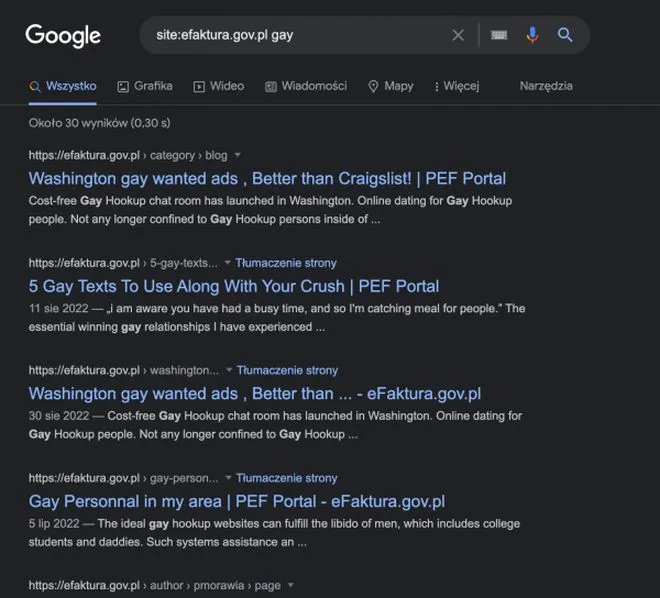Open Narzędzia search tools

click(546, 86)
